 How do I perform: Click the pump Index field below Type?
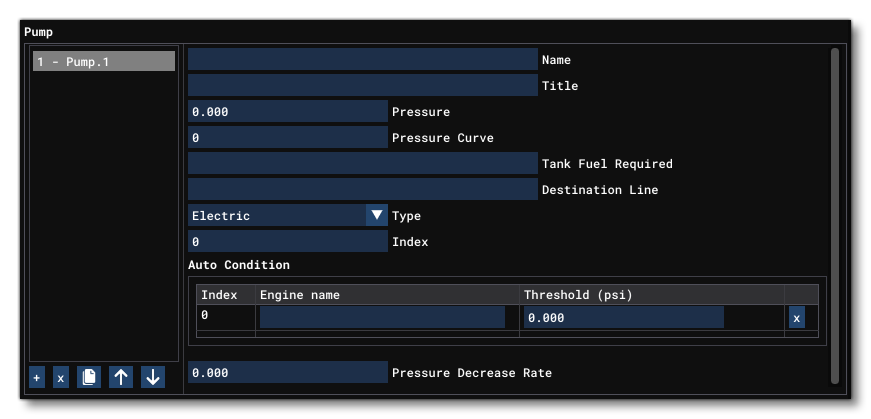pyautogui.click(x=287, y=242)
